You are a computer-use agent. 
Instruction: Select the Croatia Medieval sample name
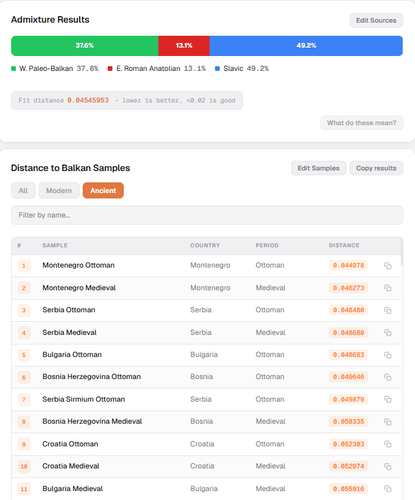pos(71,466)
